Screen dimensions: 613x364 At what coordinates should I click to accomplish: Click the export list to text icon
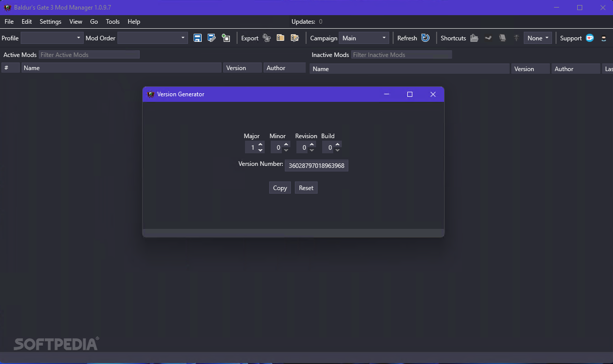tap(295, 38)
